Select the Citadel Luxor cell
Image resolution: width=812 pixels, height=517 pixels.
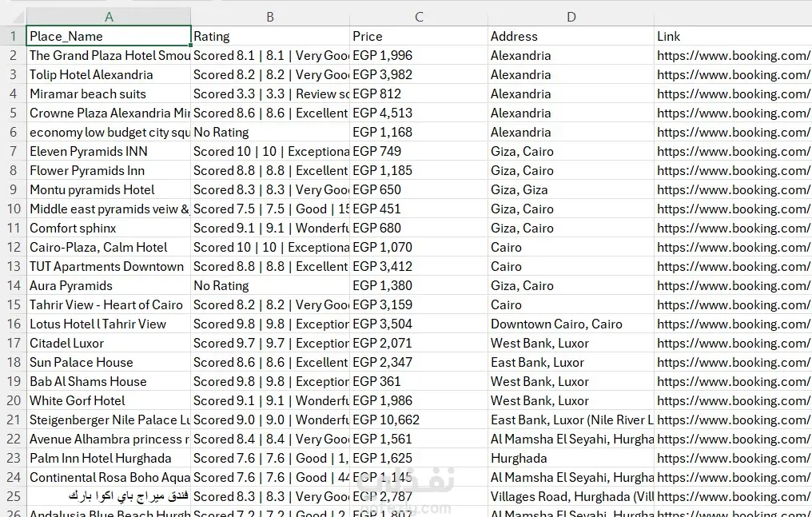(109, 343)
